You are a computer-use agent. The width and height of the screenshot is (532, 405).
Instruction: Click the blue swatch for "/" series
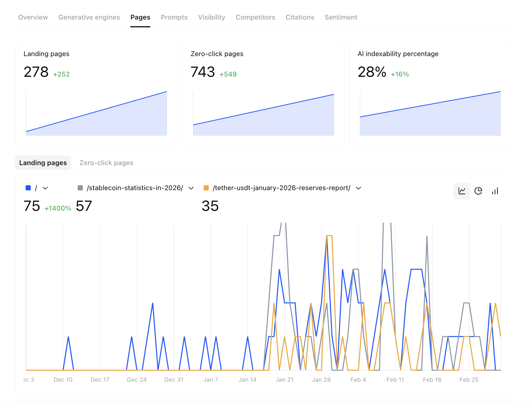28,188
